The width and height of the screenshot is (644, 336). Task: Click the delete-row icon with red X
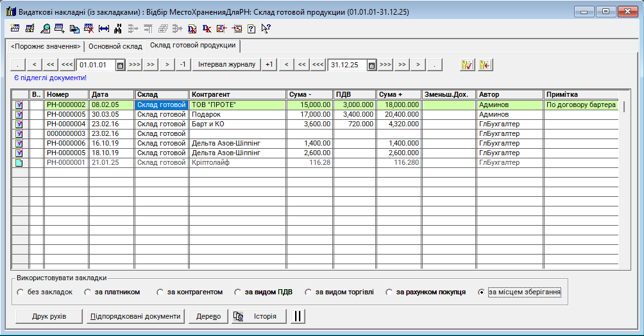[x=89, y=28]
